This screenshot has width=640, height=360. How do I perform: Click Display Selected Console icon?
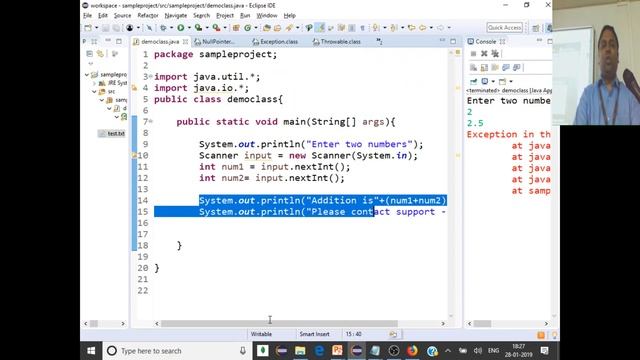click(x=484, y=81)
